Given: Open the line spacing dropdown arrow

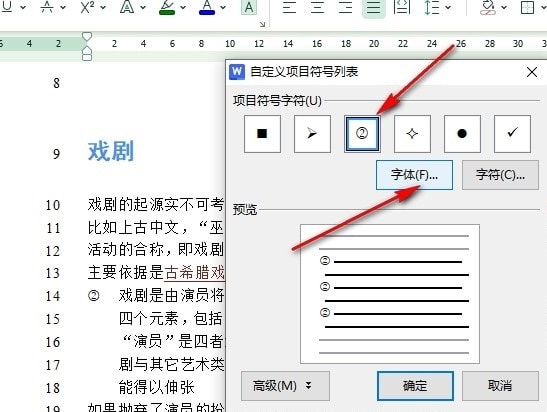Looking at the screenshot, I should click(448, 7).
